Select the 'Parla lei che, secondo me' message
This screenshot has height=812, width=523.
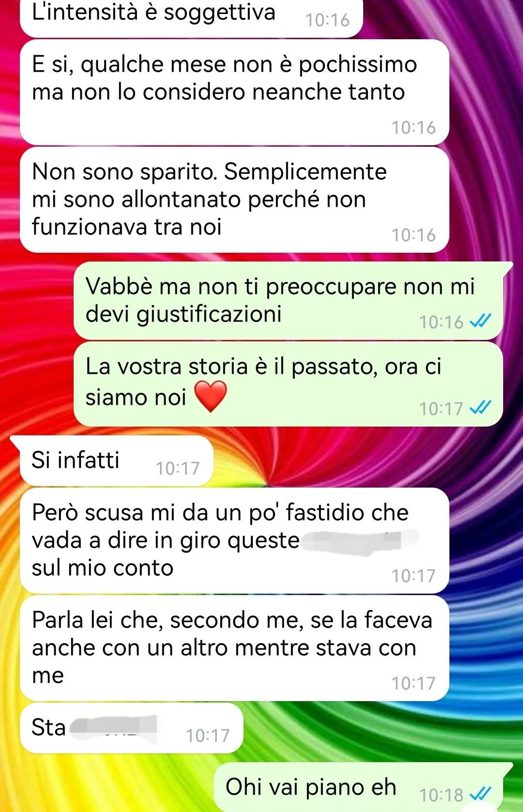coord(234,648)
